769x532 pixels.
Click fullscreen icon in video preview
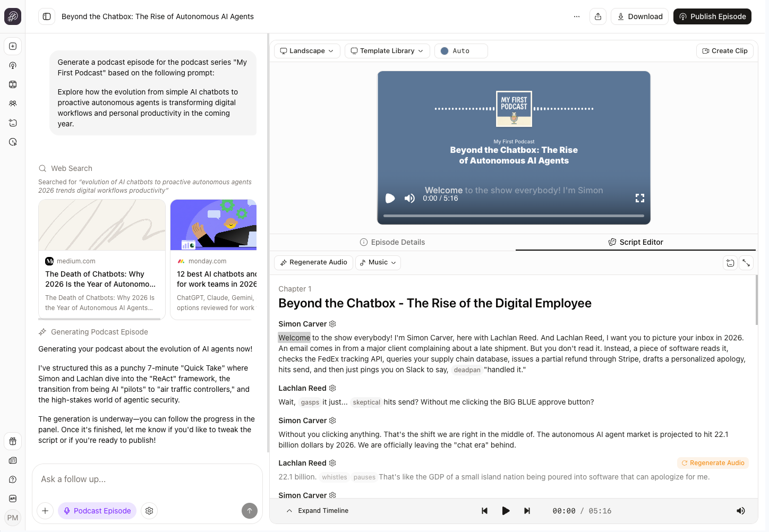pyautogui.click(x=639, y=198)
